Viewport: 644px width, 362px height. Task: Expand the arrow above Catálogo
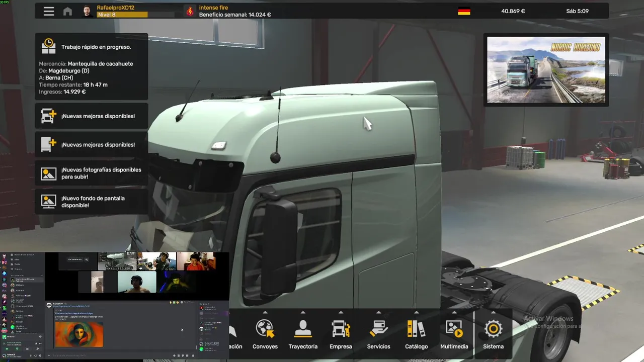pyautogui.click(x=416, y=312)
